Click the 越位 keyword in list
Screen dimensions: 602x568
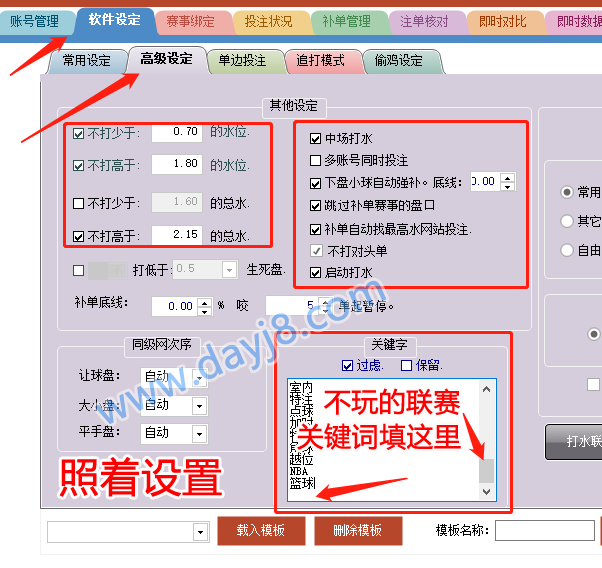301,459
